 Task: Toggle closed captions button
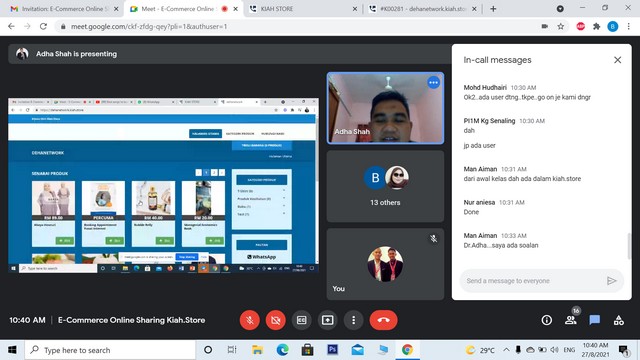click(302, 320)
